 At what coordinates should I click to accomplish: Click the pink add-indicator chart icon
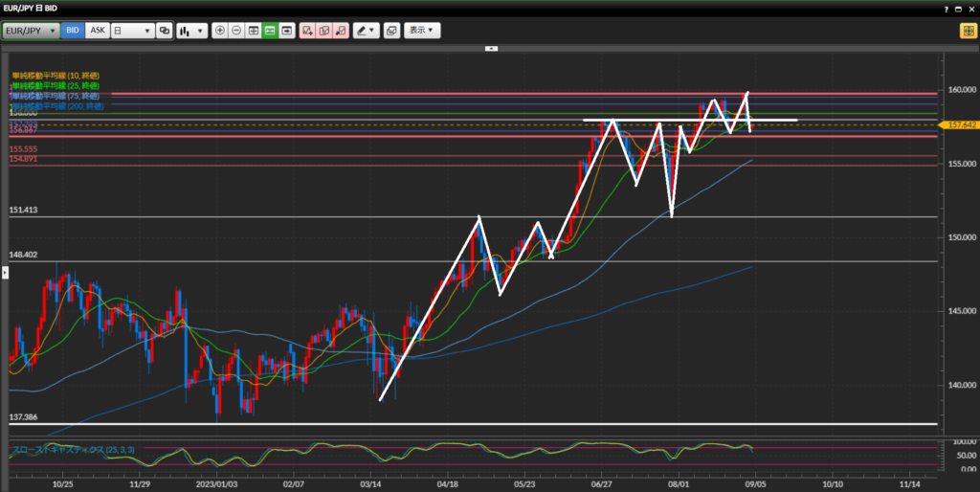tap(307, 31)
